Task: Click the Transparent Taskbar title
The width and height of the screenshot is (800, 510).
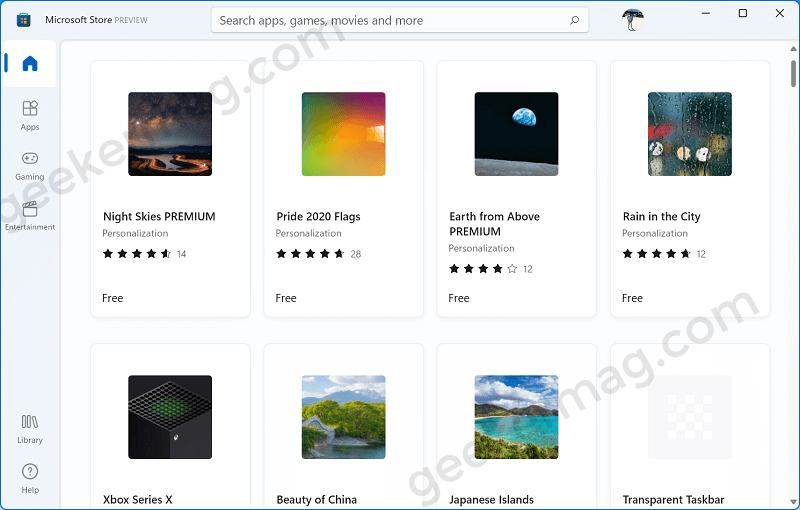Action: 673,500
